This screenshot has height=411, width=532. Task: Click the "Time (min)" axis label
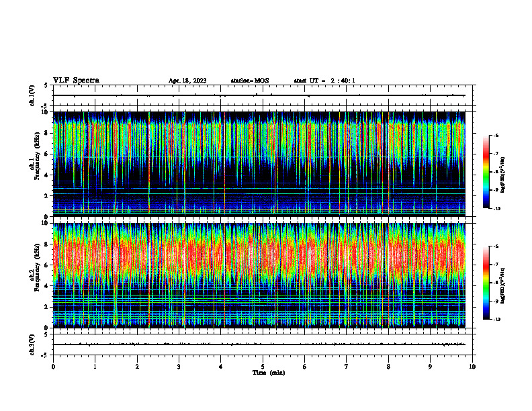click(269, 373)
